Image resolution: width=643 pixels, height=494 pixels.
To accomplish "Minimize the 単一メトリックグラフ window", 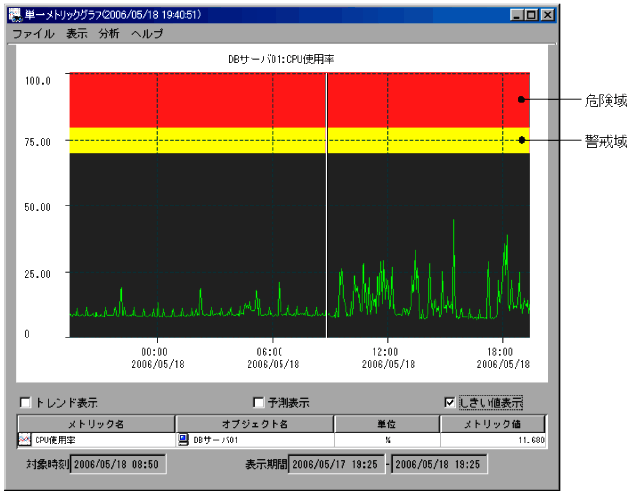I will [x=516, y=15].
